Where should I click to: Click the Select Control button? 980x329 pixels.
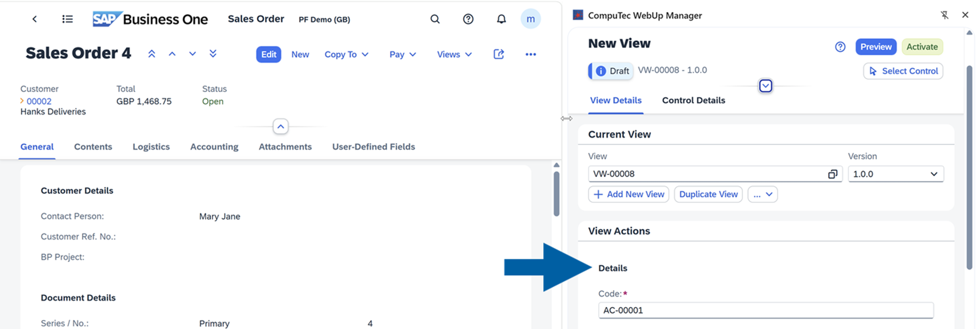click(x=903, y=71)
